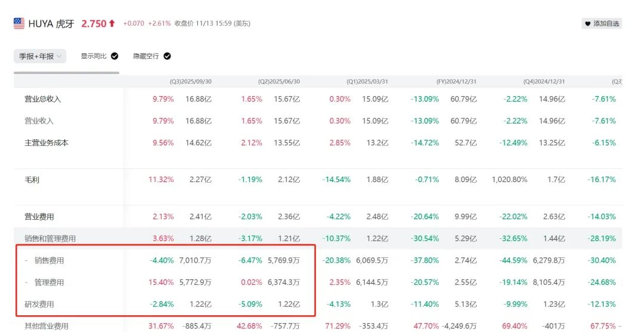Click the red price up-arrow icon
The width and height of the screenshot is (644, 332).
coord(112,23)
